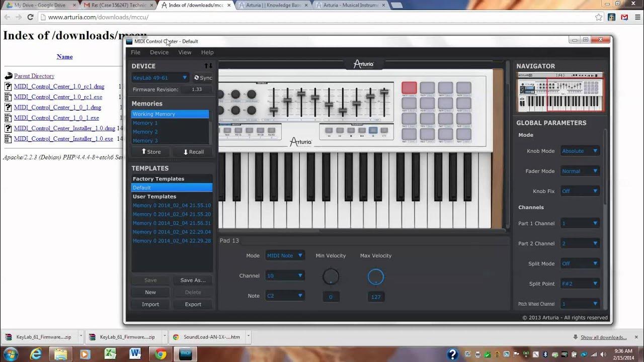The width and height of the screenshot is (644, 362).
Task: Select Pad 1 in the bottom pad row
Action: 409,134
